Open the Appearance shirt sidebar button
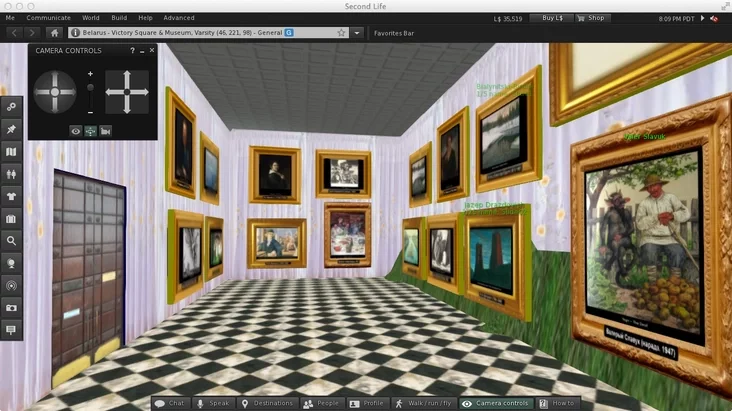The width and height of the screenshot is (732, 411). point(11,196)
